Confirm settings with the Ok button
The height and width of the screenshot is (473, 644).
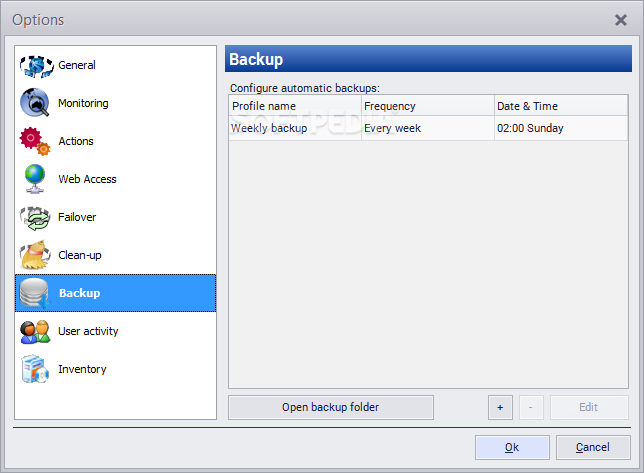coord(512,447)
